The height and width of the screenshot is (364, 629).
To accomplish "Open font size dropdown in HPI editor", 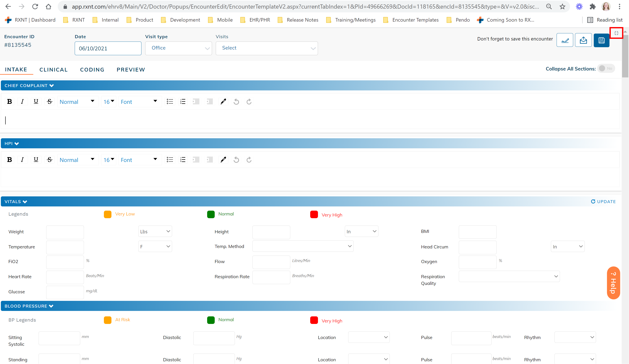I will (109, 160).
